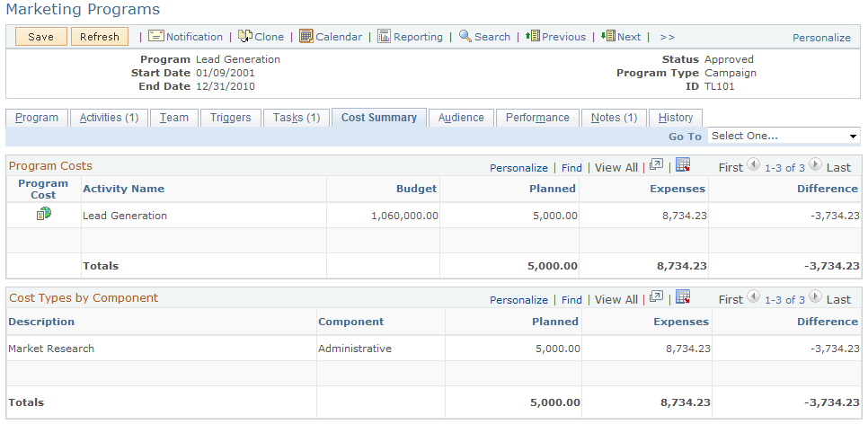Viewport: 868px width, 424px height.
Task: Switch to the Activities (1) tab
Action: click(x=109, y=118)
